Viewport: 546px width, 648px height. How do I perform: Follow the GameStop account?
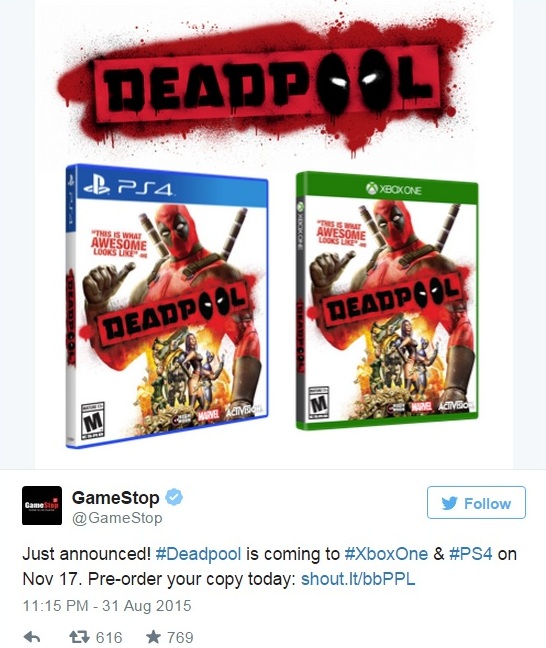476,503
